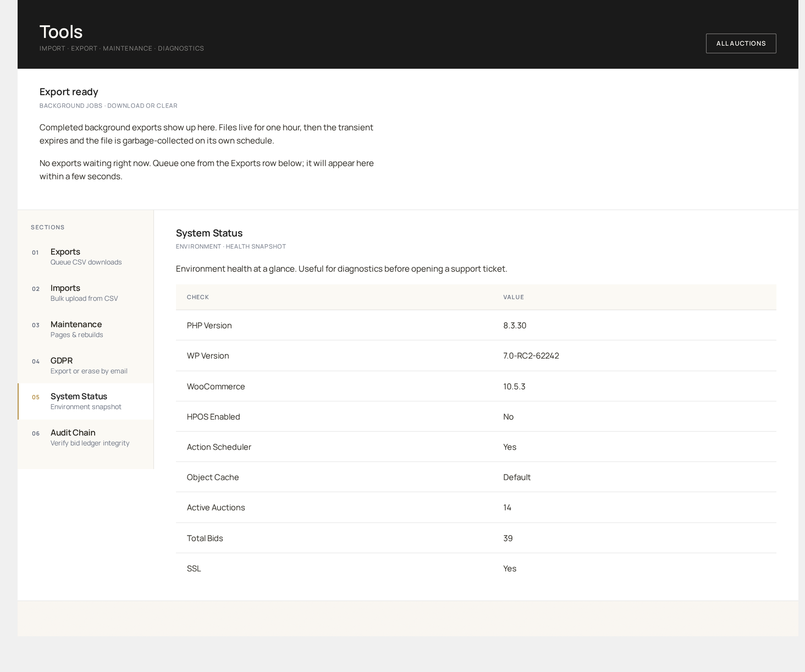
Task: Select the SSL value Yes
Action: pos(510,569)
